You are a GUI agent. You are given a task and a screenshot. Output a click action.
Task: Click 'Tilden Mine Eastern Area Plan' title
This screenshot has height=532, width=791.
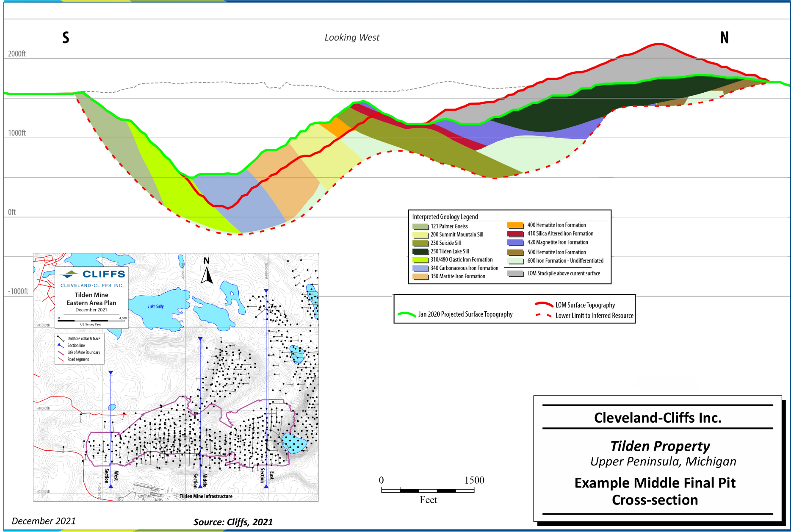click(91, 299)
